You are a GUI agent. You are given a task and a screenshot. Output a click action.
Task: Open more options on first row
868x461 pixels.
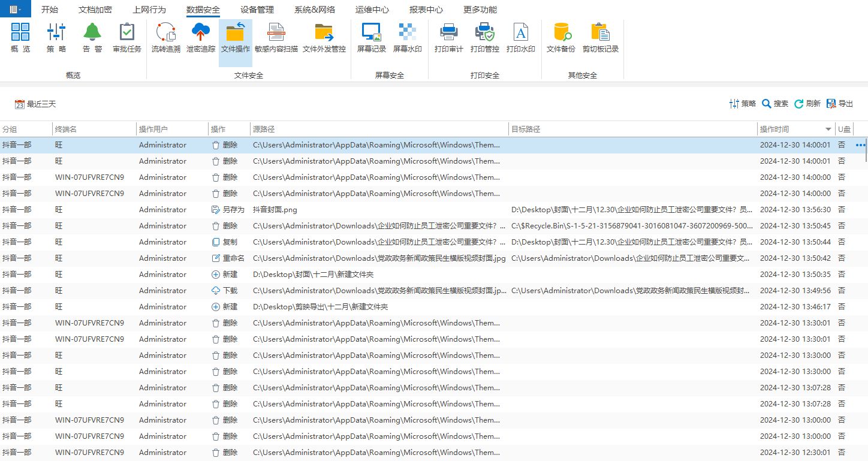pyautogui.click(x=860, y=145)
